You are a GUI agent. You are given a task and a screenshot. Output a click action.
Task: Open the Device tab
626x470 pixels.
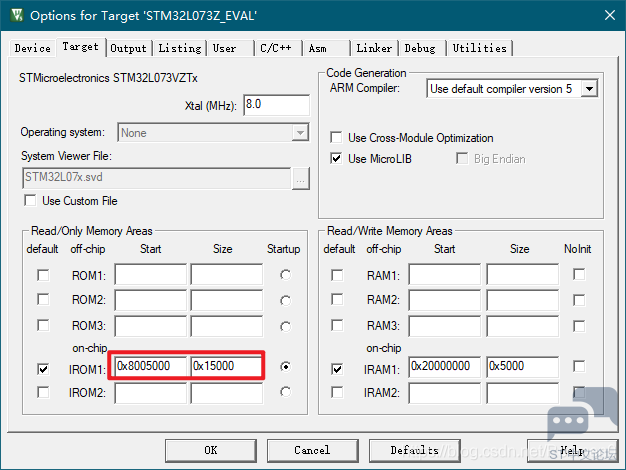[x=33, y=48]
